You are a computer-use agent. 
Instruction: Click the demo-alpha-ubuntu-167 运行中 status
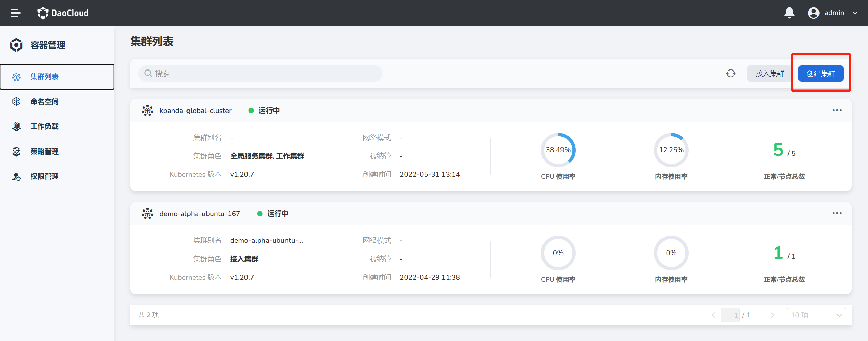[273, 214]
